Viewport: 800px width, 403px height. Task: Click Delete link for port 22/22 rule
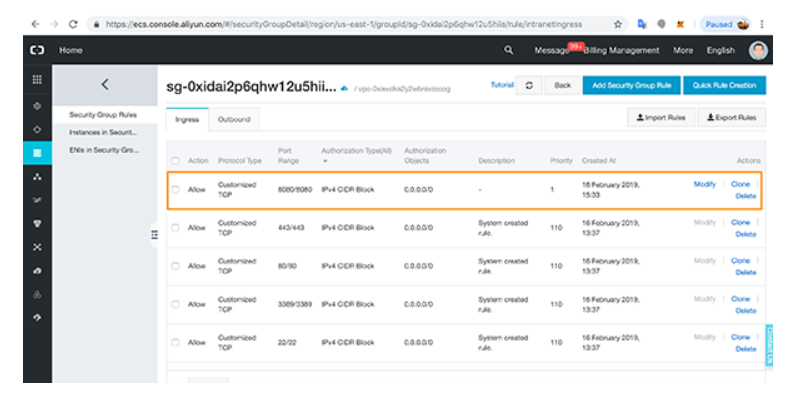[x=745, y=349]
